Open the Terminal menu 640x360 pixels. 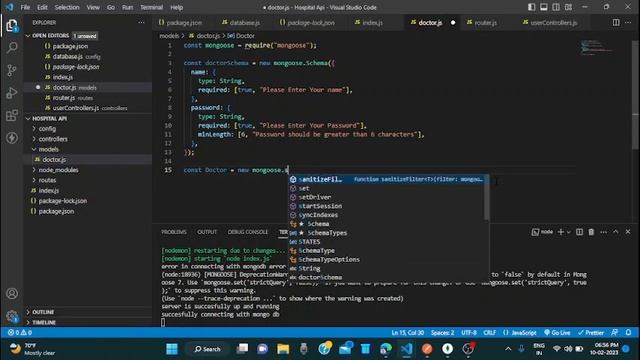point(151,7)
